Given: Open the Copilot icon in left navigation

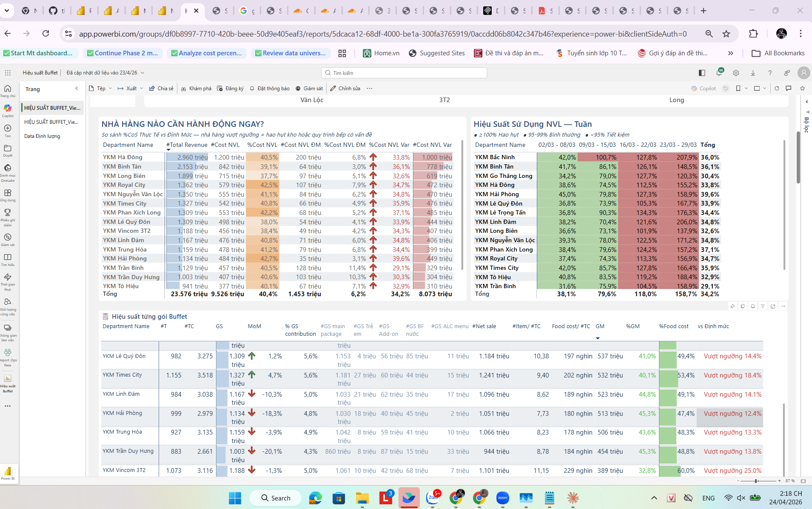Looking at the screenshot, I should 8,110.
